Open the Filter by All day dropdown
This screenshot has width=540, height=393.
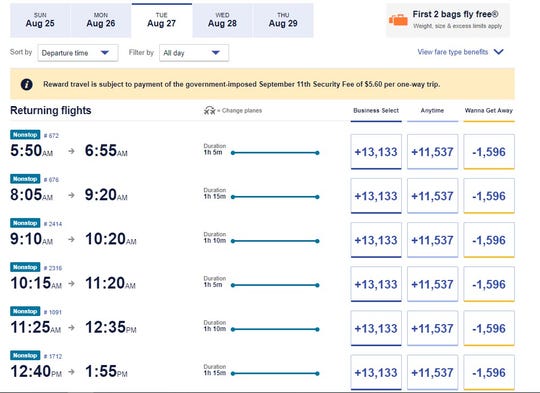194,53
